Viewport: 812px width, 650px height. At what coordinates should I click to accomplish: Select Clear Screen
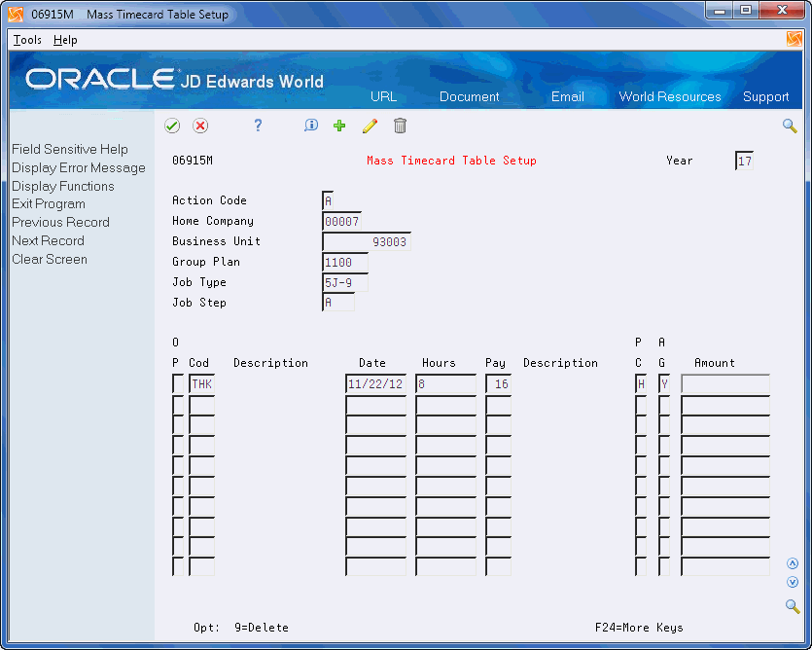pos(50,259)
